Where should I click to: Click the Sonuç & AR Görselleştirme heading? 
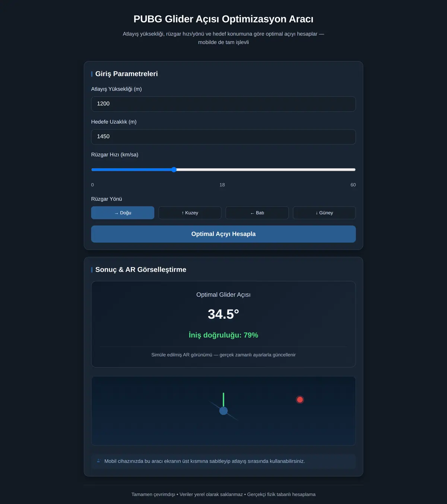click(x=141, y=269)
